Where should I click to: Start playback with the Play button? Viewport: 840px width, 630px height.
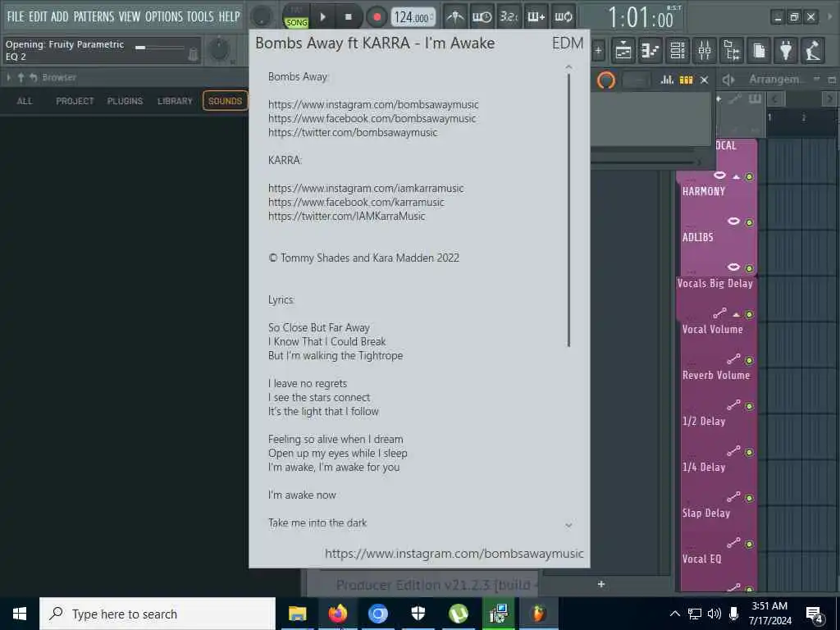pyautogui.click(x=322, y=17)
